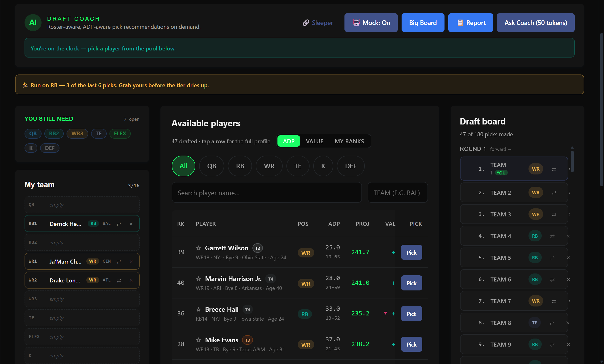
Task: Remove Team 4 draft pick
Action: (568, 236)
